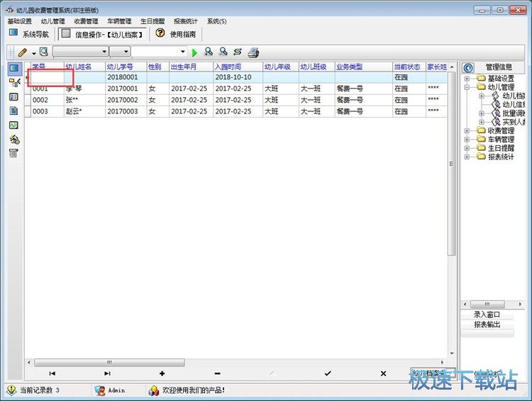532x401 pixels.
Task: Click the 报表输出 button
Action: [x=487, y=324]
